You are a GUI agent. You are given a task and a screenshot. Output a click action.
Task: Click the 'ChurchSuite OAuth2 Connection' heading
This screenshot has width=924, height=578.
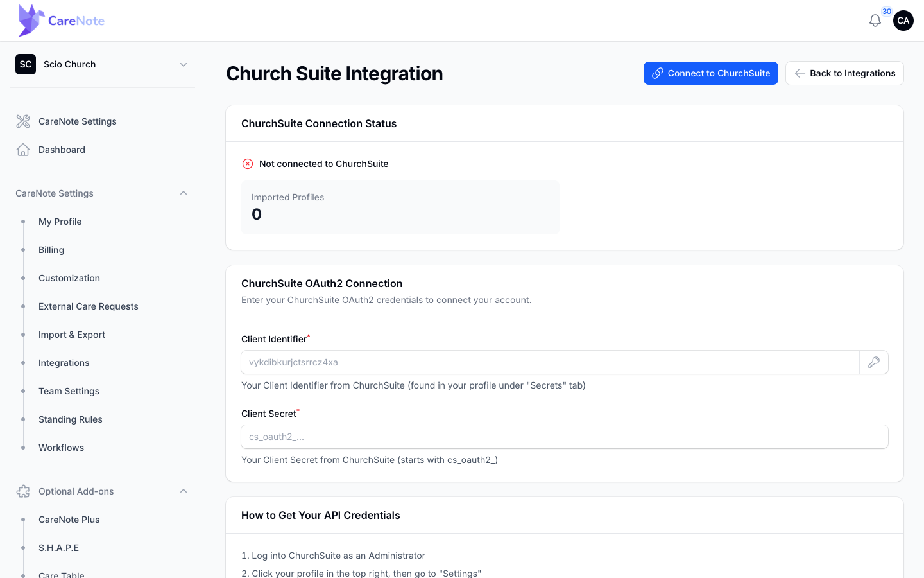322,283
